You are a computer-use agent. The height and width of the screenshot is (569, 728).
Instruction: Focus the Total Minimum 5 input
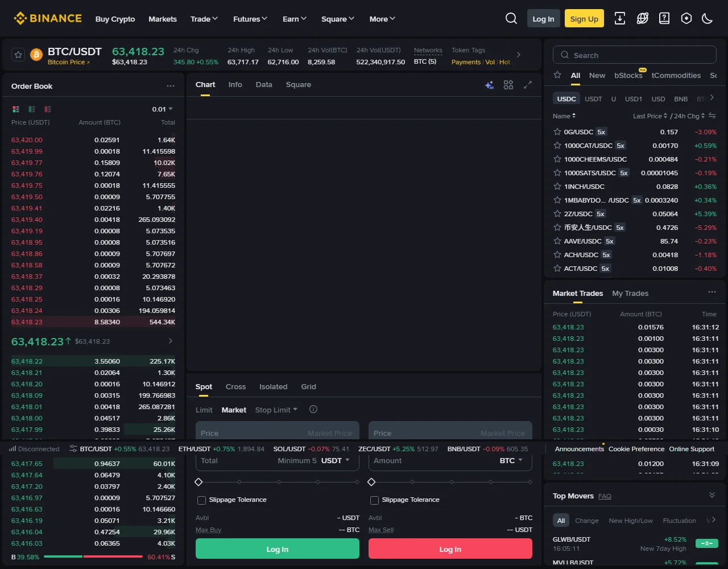pyautogui.click(x=278, y=461)
